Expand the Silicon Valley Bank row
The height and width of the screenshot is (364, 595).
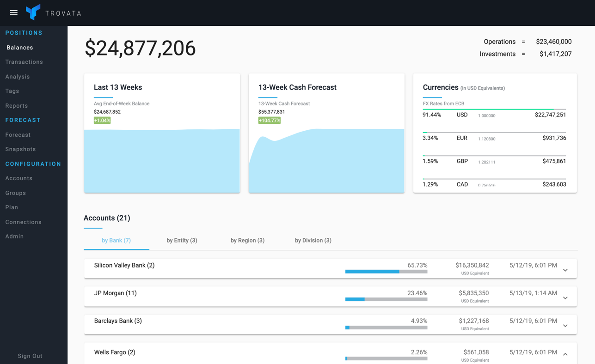565,270
